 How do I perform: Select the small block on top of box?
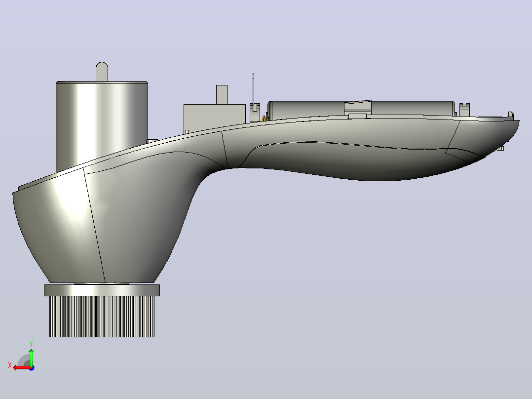click(x=222, y=95)
